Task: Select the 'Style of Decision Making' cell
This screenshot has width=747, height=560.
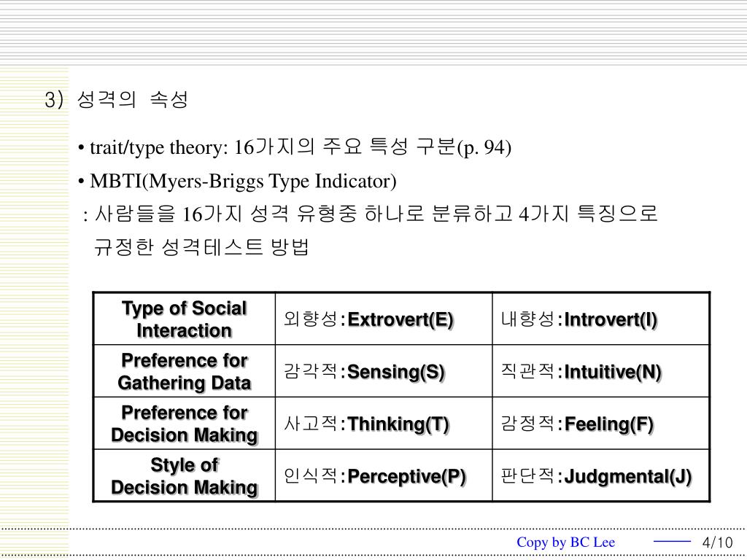Action: click(185, 475)
